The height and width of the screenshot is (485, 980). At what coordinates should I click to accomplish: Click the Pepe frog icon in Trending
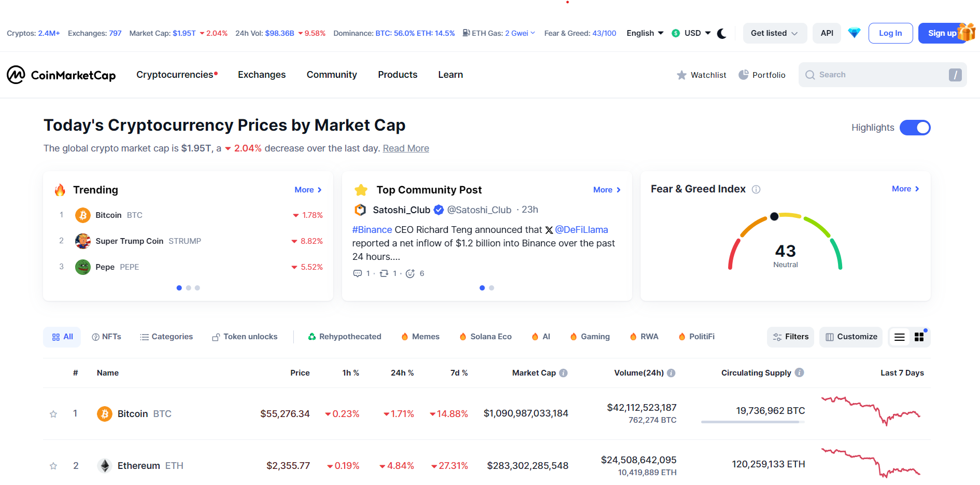click(x=83, y=267)
